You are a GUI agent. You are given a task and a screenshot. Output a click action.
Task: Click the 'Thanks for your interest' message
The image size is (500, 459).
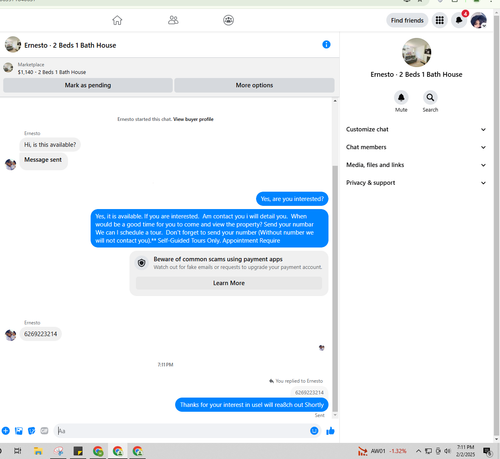point(252,405)
